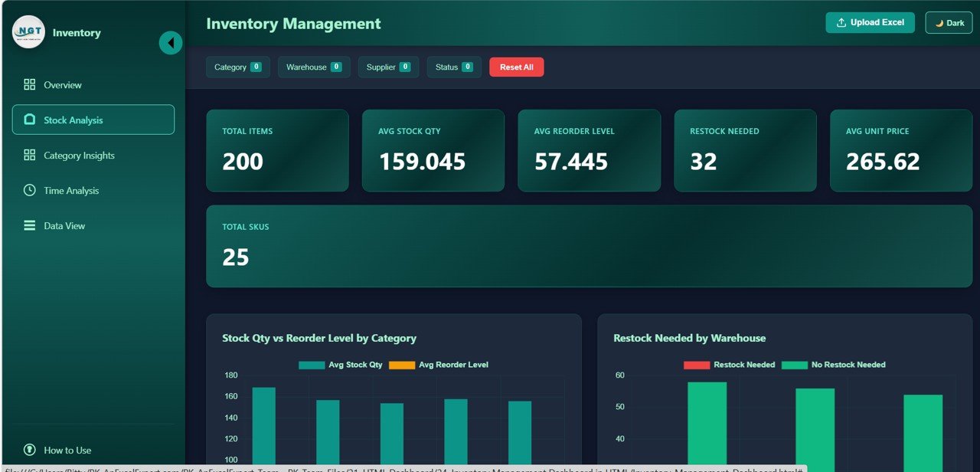Collapse the sidebar with arrow button
Viewport: 980px width, 472px height.
click(x=170, y=43)
